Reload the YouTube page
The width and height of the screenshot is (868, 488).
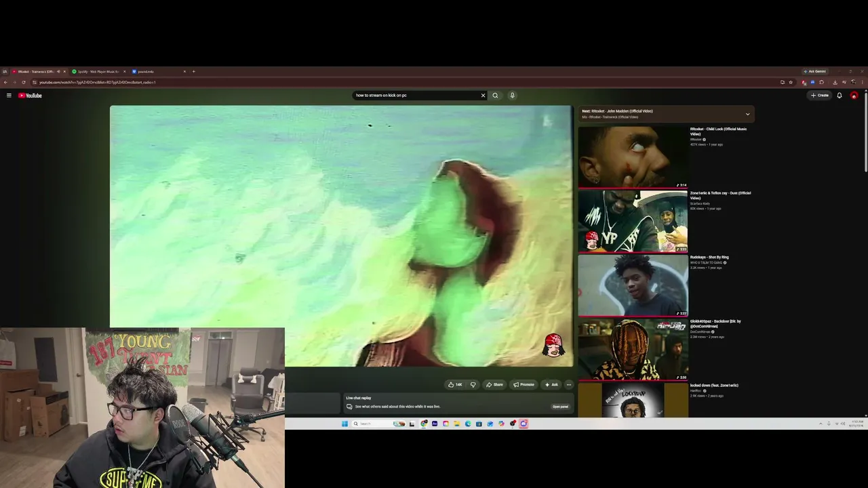pos(24,83)
